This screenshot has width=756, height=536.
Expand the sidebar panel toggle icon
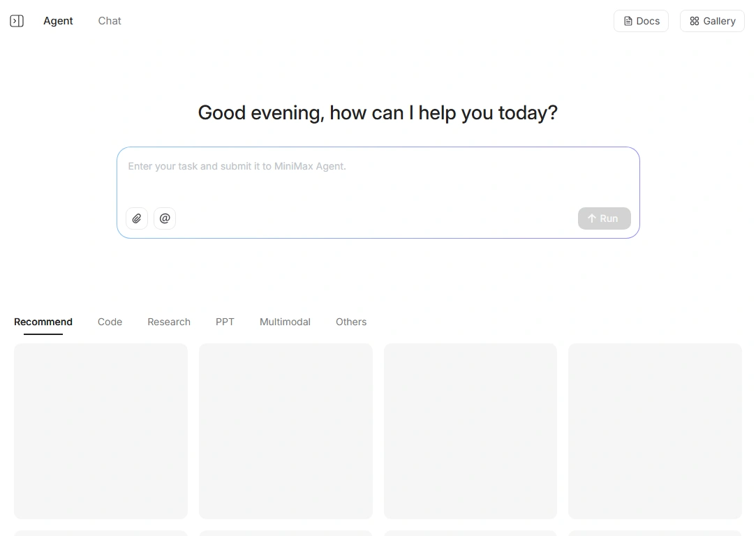(17, 21)
